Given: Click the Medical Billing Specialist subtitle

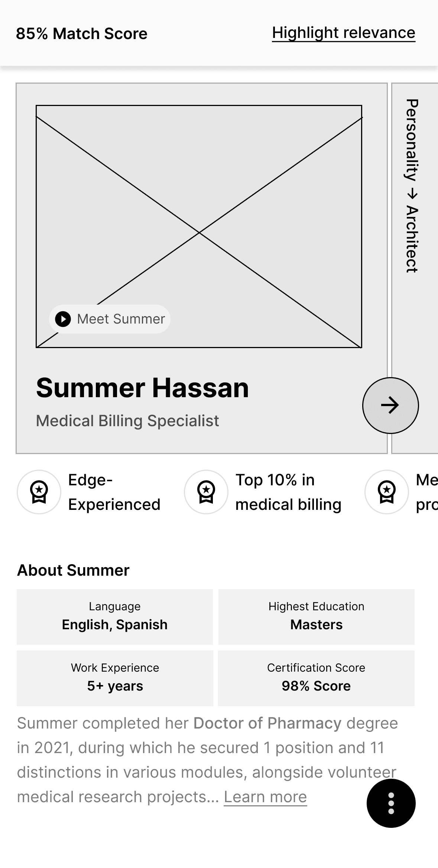Looking at the screenshot, I should coord(127,421).
